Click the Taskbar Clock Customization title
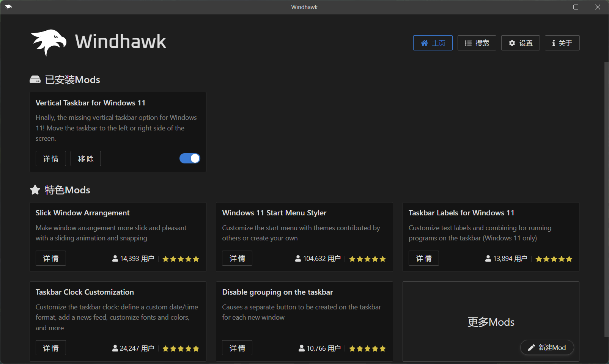This screenshot has width=609, height=364. pyautogui.click(x=85, y=292)
